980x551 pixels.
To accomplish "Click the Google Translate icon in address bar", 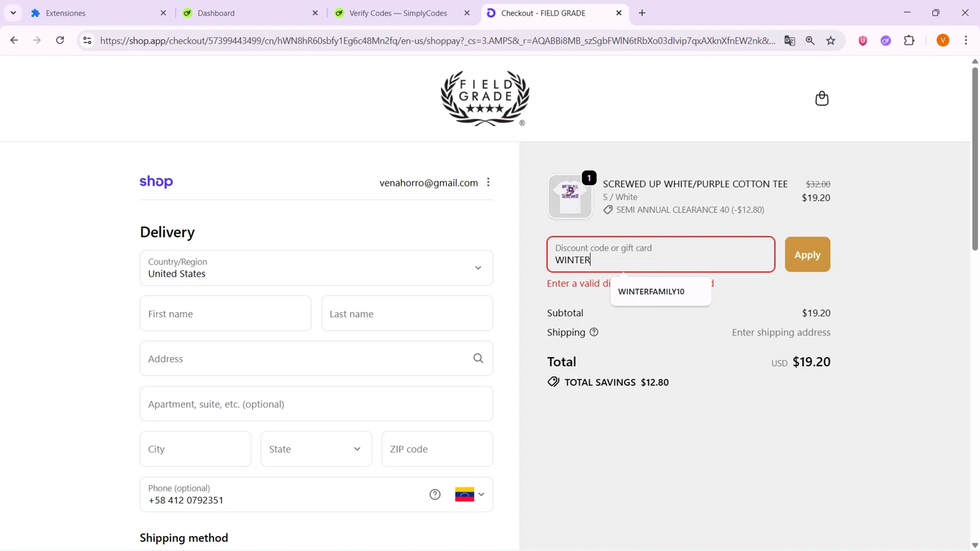I will (x=790, y=40).
